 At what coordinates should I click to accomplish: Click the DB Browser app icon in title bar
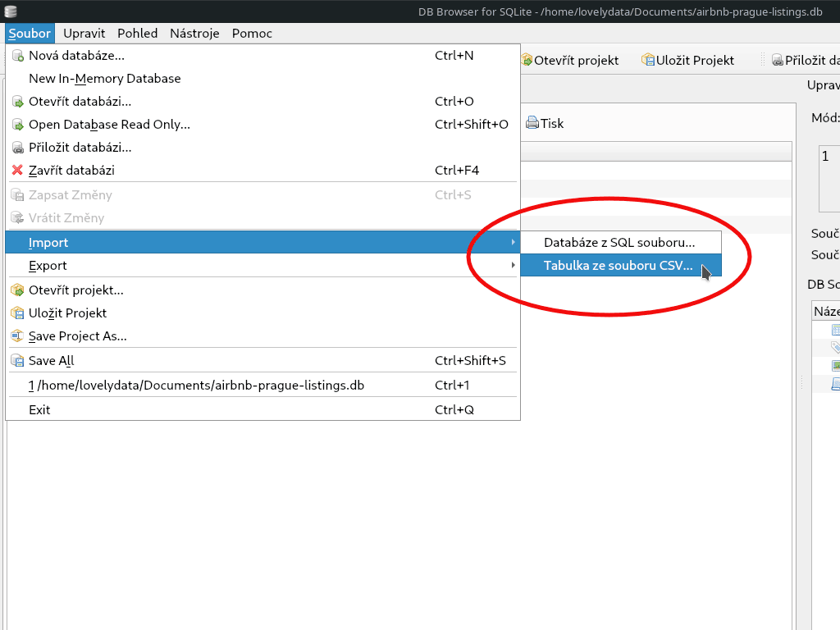click(10, 11)
